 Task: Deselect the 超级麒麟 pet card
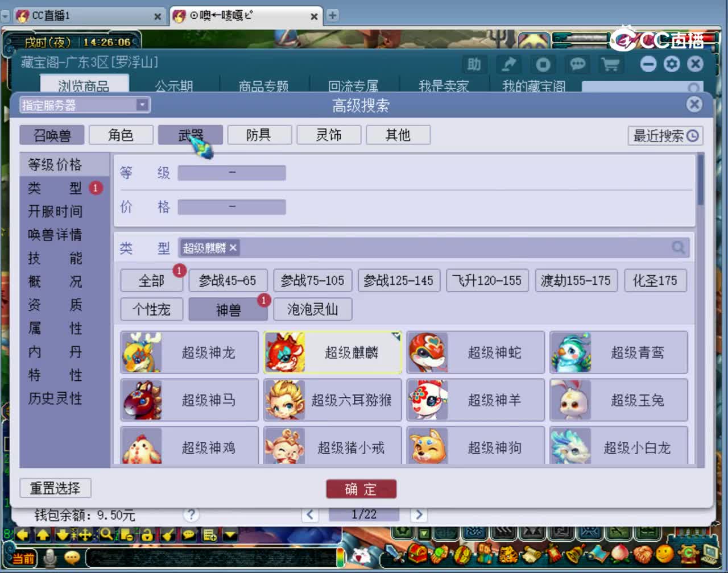pyautogui.click(x=333, y=352)
